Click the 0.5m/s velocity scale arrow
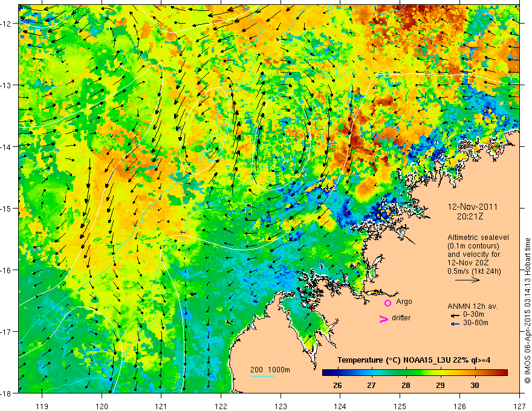The width and height of the screenshot is (532, 411). pos(467,280)
